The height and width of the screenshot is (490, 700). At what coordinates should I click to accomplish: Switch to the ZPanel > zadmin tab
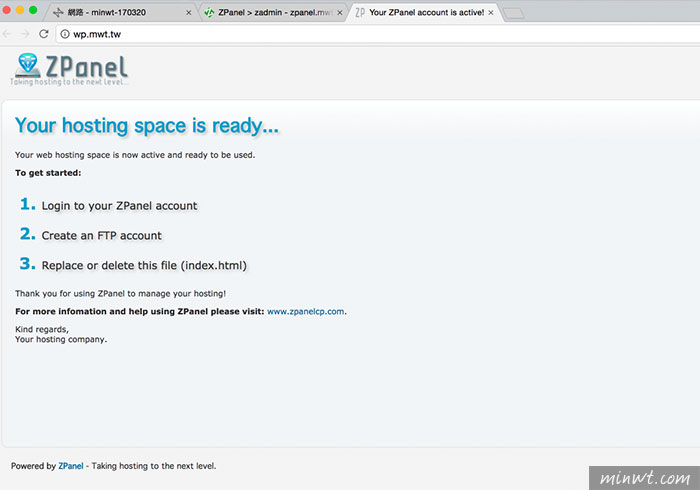tap(273, 12)
